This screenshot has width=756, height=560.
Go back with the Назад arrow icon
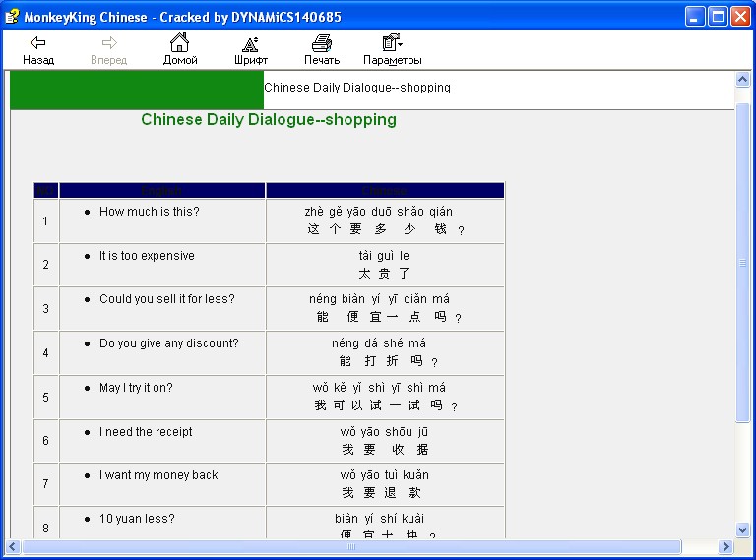point(38,43)
